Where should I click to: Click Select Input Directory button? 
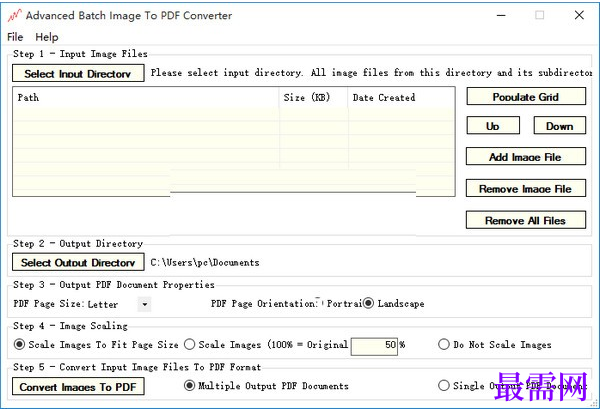tap(78, 73)
